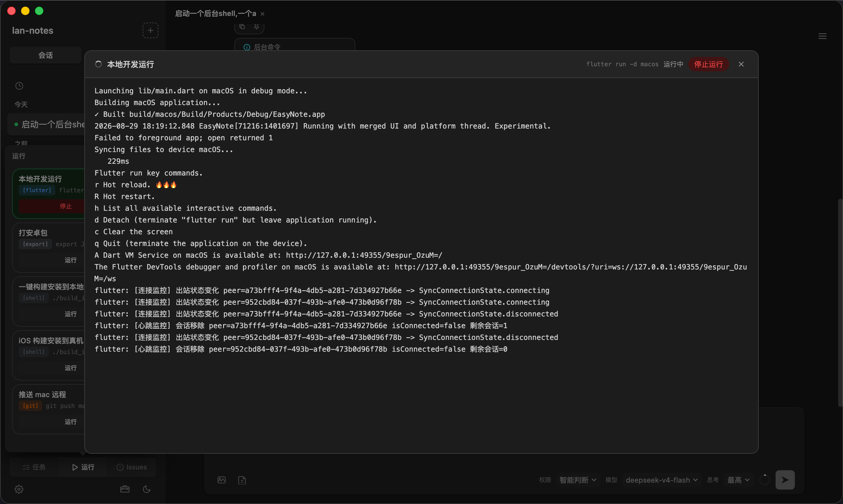Viewport: 843px width, 504px height.
Task: Run 一键构建安装到本地 task
Action: coord(51,314)
